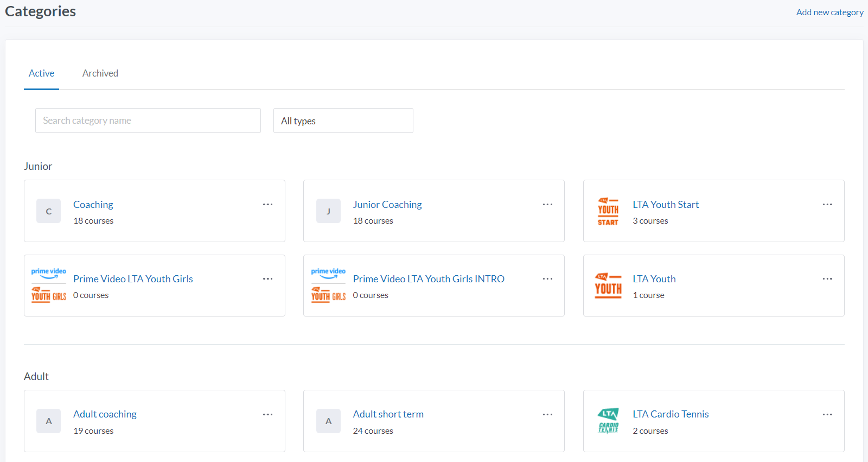The height and width of the screenshot is (462, 868).
Task: Open options menu for LTA Youth Start
Action: click(x=827, y=205)
